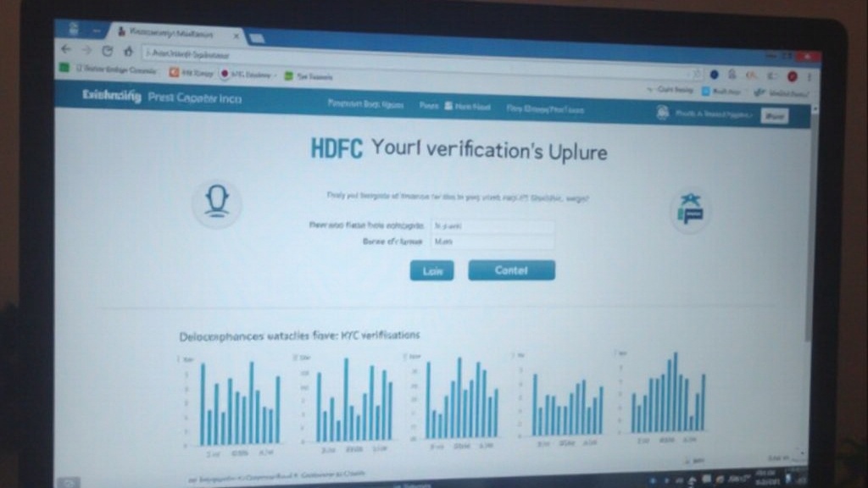
Task: Click the "KYC verifications" chart section heading
Action: (299, 335)
